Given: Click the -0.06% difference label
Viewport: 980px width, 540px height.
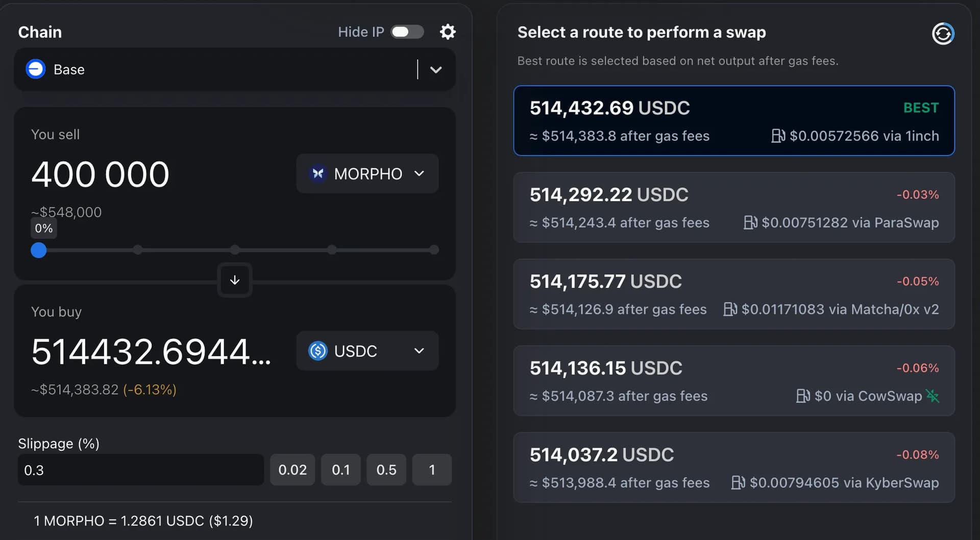Looking at the screenshot, I should pos(918,368).
